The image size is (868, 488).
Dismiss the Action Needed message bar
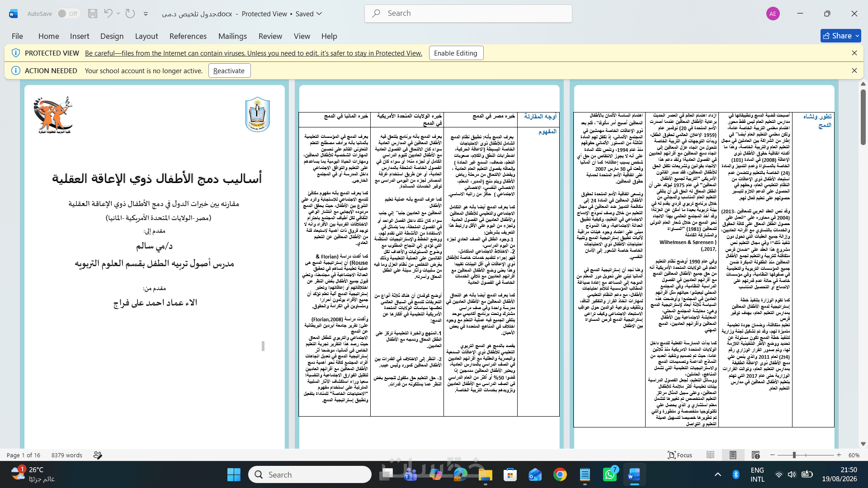(854, 70)
